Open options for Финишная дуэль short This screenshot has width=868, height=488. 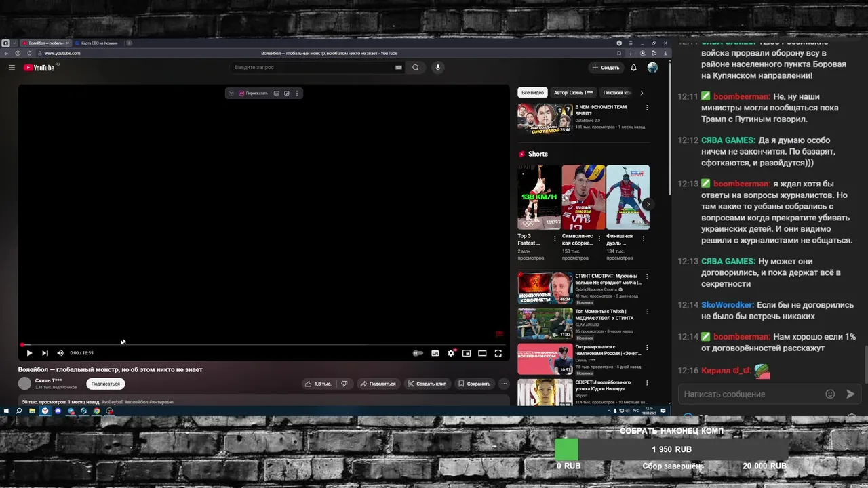click(644, 239)
